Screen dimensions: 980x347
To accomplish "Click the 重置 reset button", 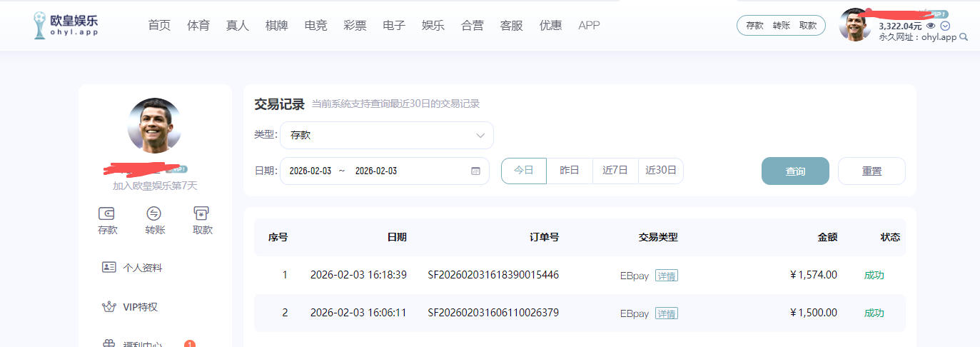I will (x=872, y=171).
